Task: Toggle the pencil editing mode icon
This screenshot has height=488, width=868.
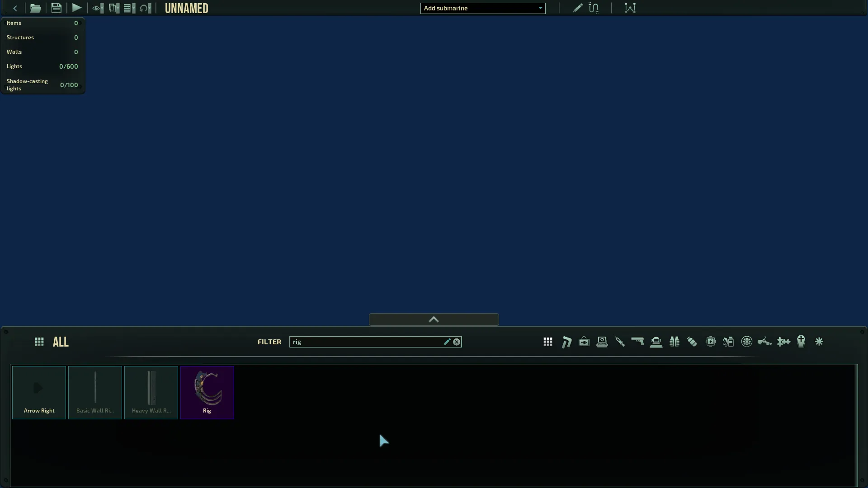Action: [578, 8]
